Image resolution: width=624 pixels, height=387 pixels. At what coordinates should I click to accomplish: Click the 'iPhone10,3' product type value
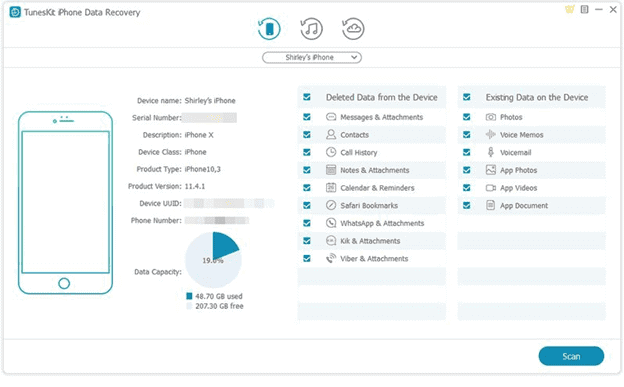pos(203,169)
